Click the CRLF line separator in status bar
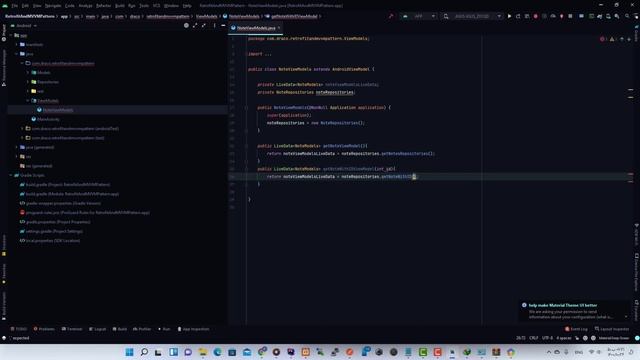The width and height of the screenshot is (640, 360). tap(533, 338)
